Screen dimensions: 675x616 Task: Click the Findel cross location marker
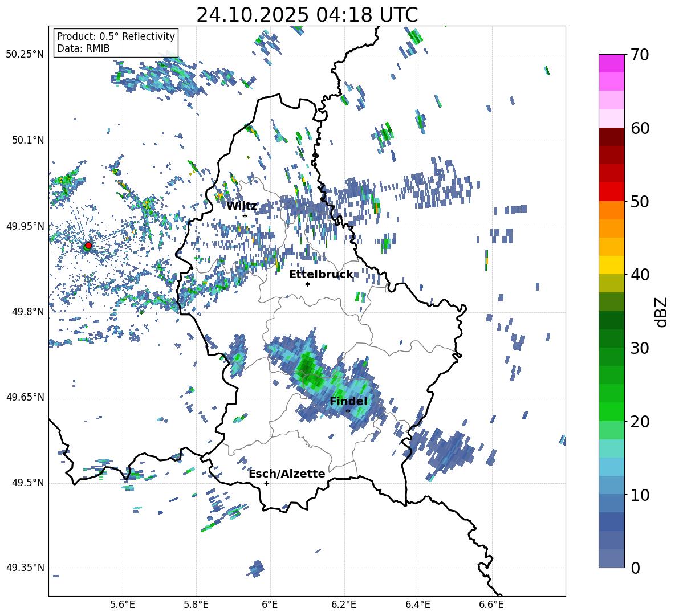coord(348,411)
